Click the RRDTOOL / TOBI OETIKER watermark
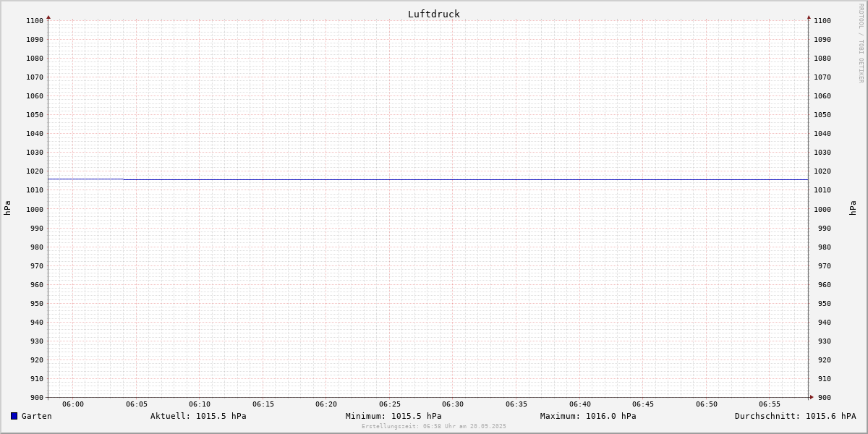This screenshot has width=868, height=434. tap(861, 43)
